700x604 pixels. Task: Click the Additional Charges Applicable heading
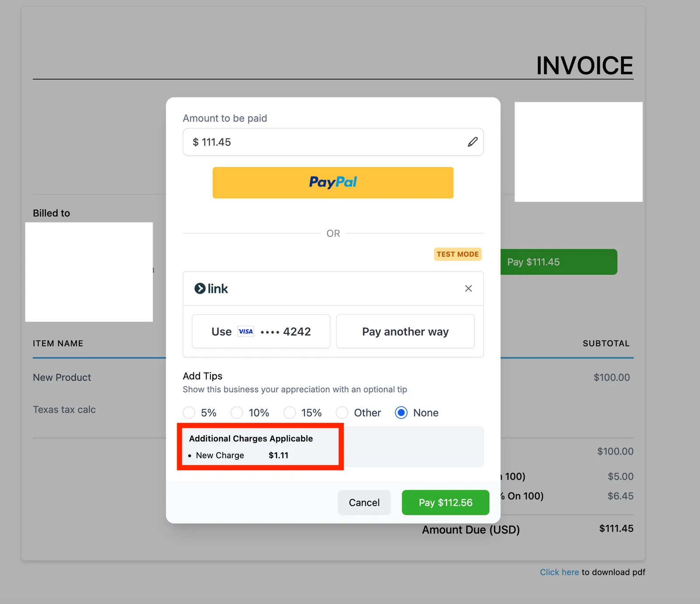click(251, 439)
